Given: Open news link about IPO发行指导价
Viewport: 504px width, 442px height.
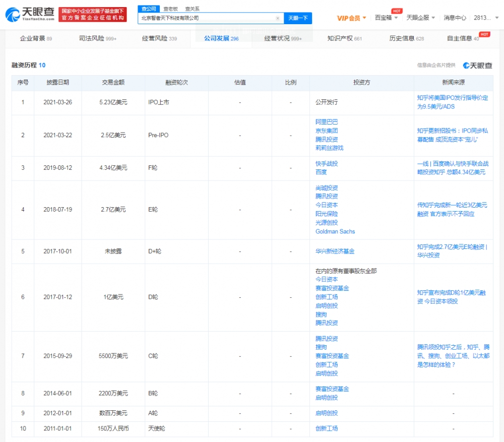Looking at the screenshot, I should pyautogui.click(x=453, y=102).
